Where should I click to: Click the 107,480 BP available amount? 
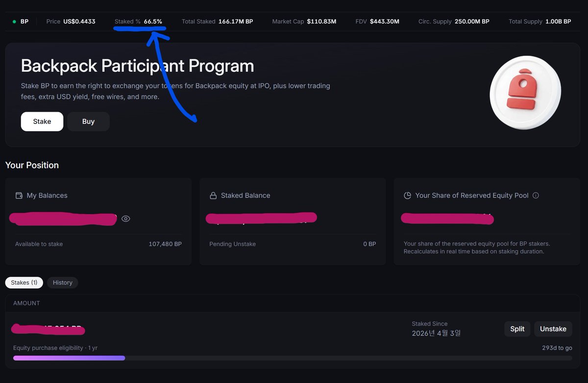(165, 244)
